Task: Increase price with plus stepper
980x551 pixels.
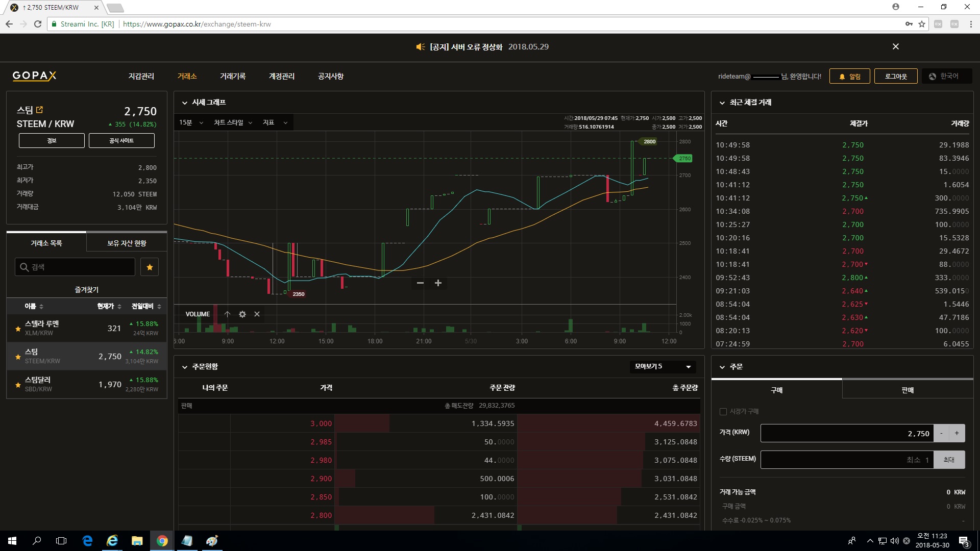Action: pos(957,433)
